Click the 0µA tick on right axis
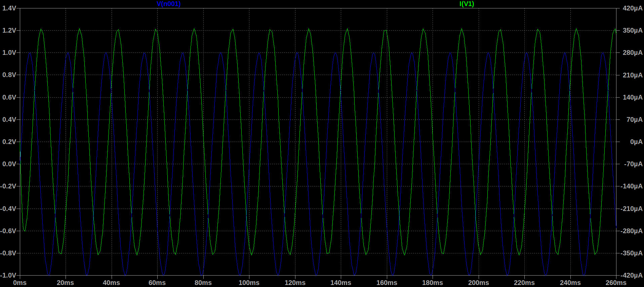The height and width of the screenshot is (287, 644). pyautogui.click(x=636, y=142)
